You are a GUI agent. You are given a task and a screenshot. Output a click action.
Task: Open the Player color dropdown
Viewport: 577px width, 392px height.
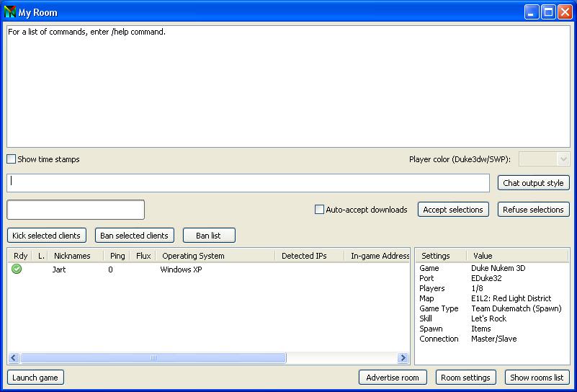point(544,159)
